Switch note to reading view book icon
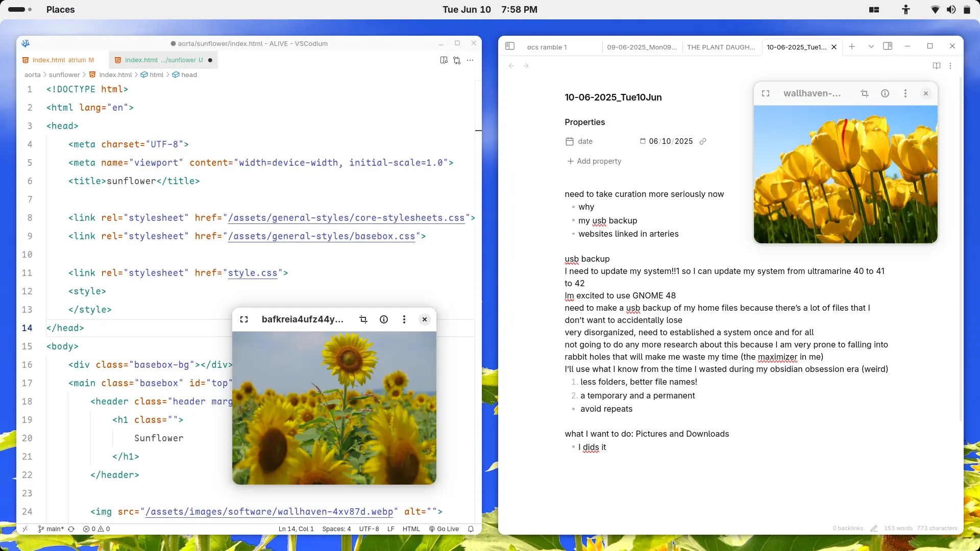The width and height of the screenshot is (980, 551). click(x=937, y=66)
